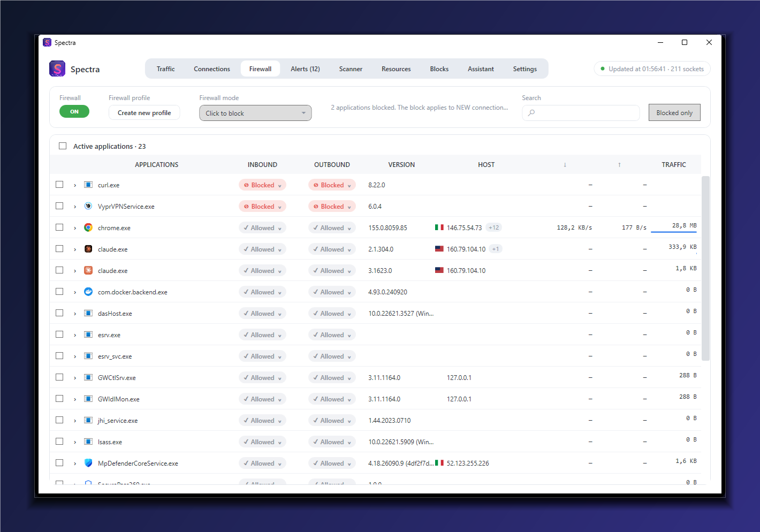Screen dimensions: 760x532
Task: Click the claude.exe icon, version 2.1.304.0
Action: [x=88, y=249]
